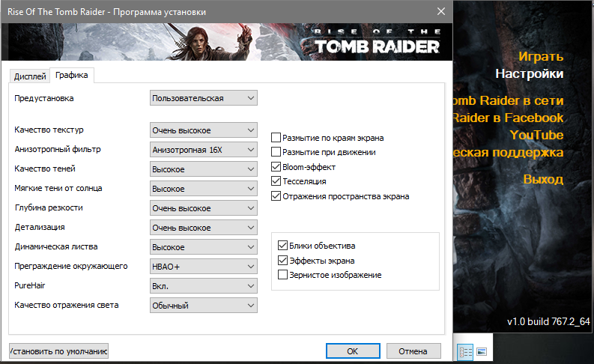Click Настройки in the launcher menu
The image size is (594, 364).
point(530,73)
